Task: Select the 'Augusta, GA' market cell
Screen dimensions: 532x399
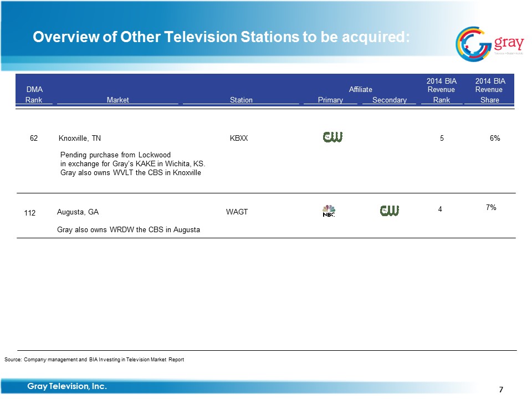Action: (78, 212)
